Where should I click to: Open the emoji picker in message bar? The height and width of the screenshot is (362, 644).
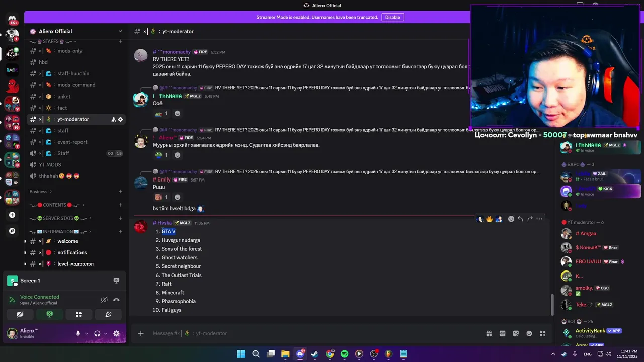coord(529,333)
